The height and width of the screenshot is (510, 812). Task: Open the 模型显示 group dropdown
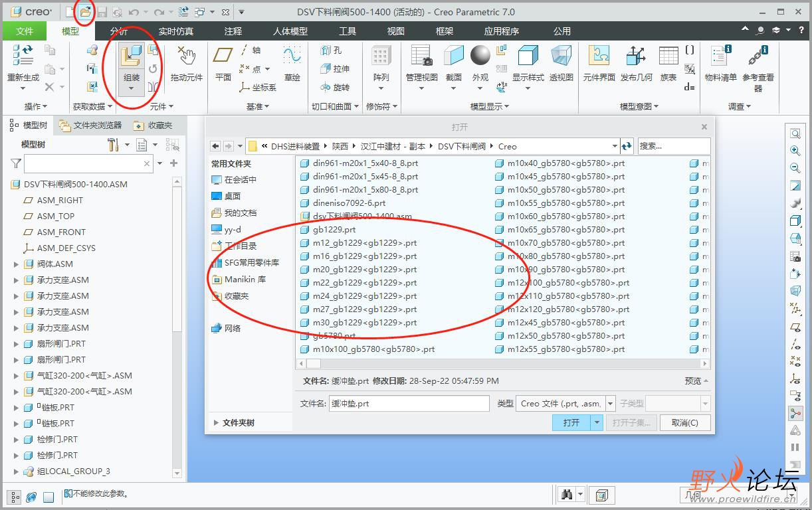point(490,106)
